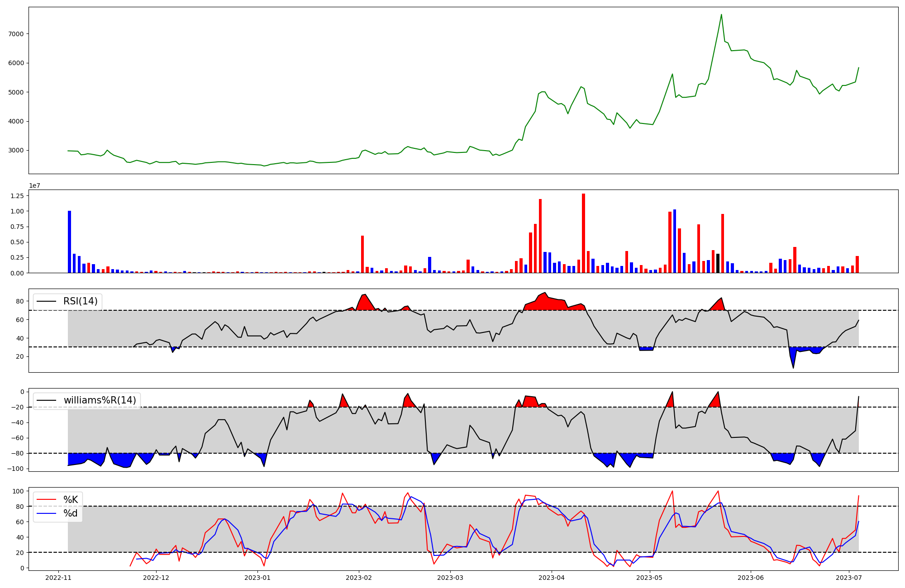Click the 2023-07 x-axis date label
This screenshot has height=588, width=905.
tap(848, 578)
